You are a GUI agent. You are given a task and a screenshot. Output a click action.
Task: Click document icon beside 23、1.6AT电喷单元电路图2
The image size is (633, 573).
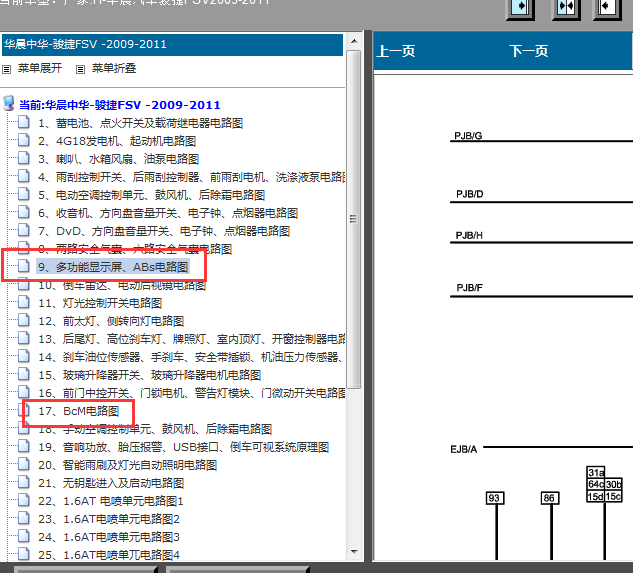coord(24,517)
